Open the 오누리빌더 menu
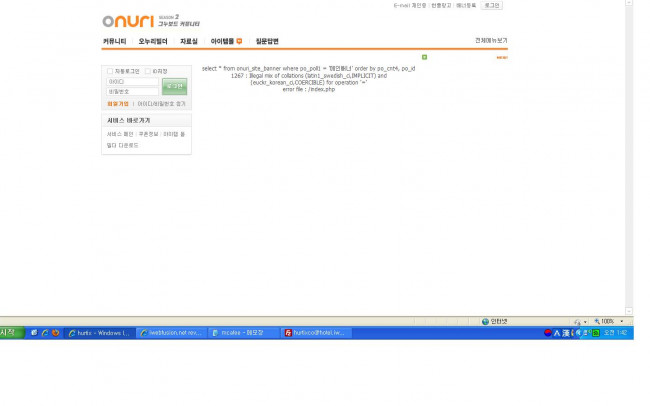This screenshot has width=650, height=406. (153, 41)
